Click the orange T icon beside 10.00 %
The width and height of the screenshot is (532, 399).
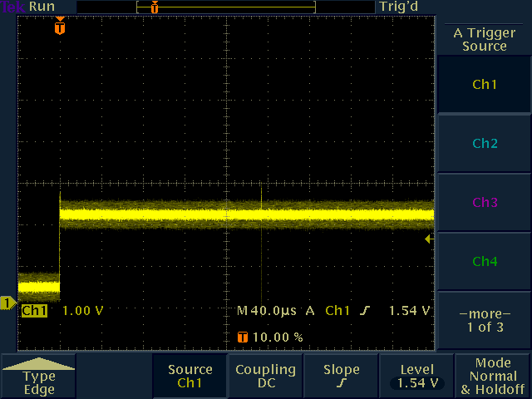tap(243, 337)
